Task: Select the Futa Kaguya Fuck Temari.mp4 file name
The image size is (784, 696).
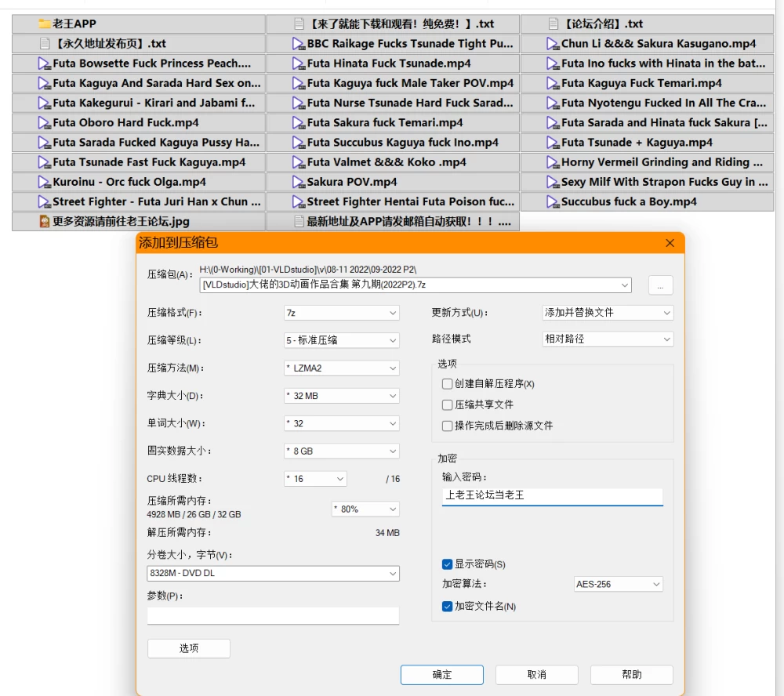Action: pos(641,83)
